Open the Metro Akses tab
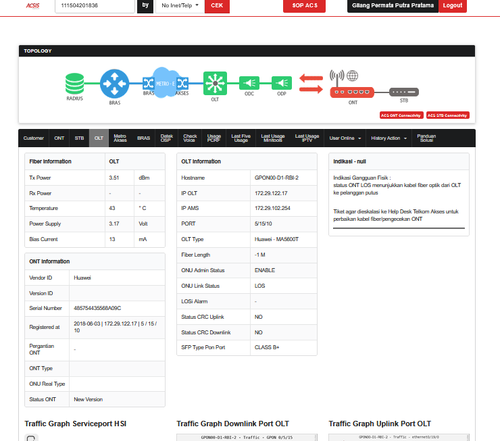The height and width of the screenshot is (441, 500). click(120, 138)
